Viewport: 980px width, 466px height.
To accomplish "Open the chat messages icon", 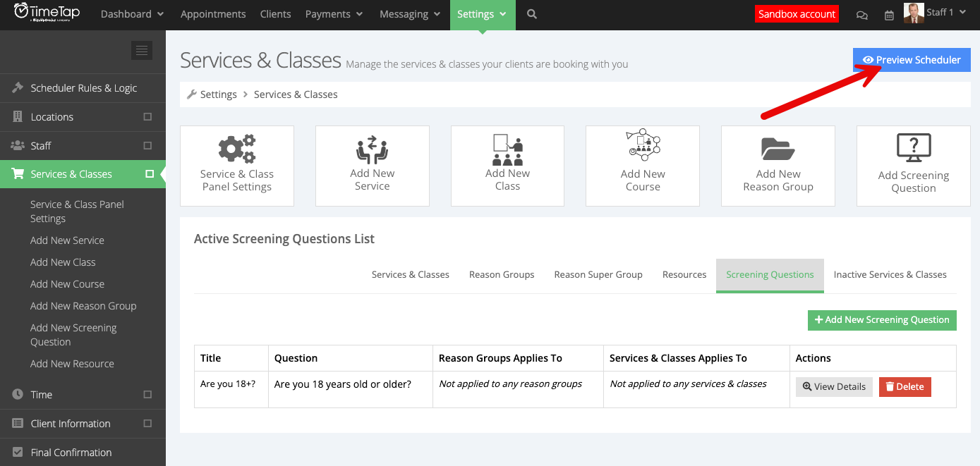I will coord(861,15).
